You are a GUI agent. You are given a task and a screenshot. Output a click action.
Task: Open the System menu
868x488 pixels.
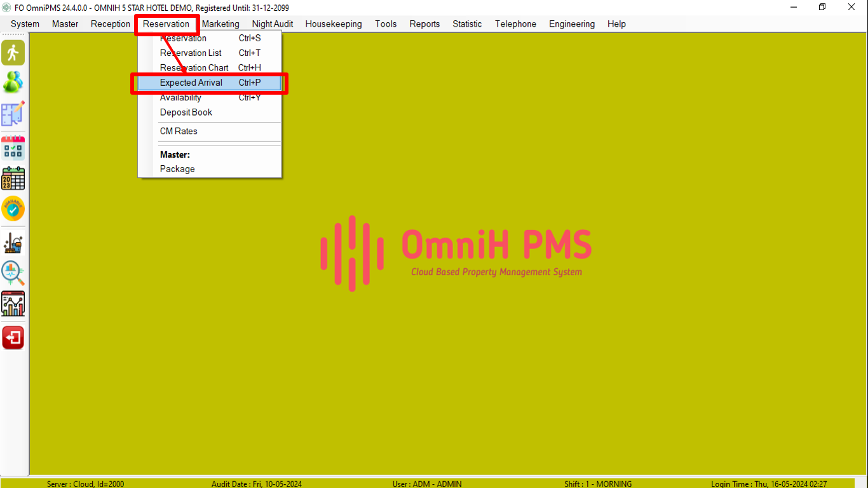point(25,24)
